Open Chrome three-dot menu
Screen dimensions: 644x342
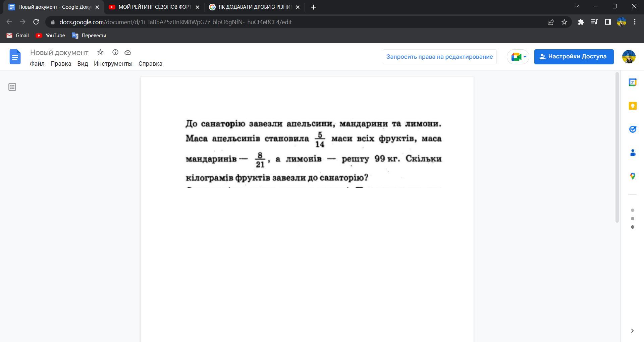click(635, 22)
